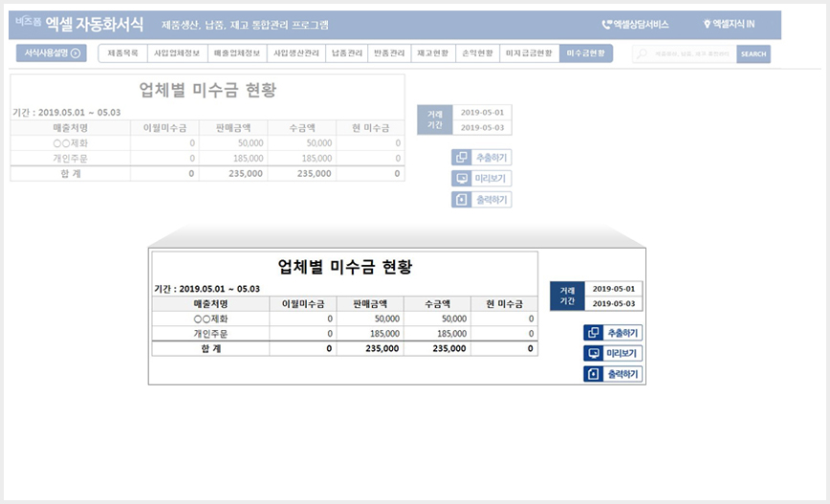Click faded end date 2019-05-03 cell
Viewport: 830px width, 504px height.
tap(482, 127)
